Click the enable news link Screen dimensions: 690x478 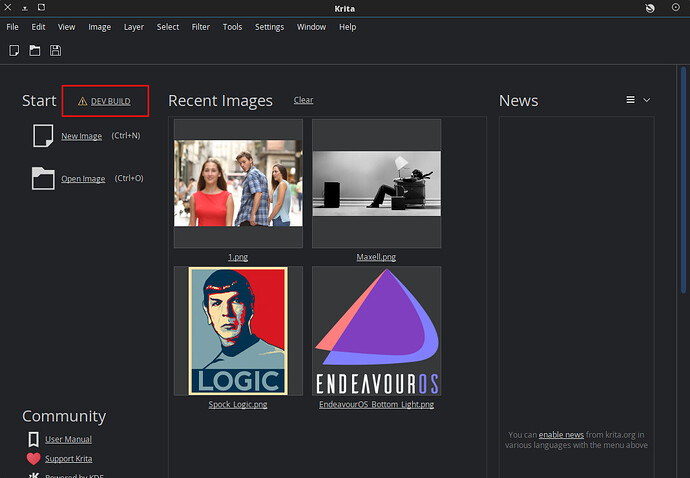[x=561, y=435]
